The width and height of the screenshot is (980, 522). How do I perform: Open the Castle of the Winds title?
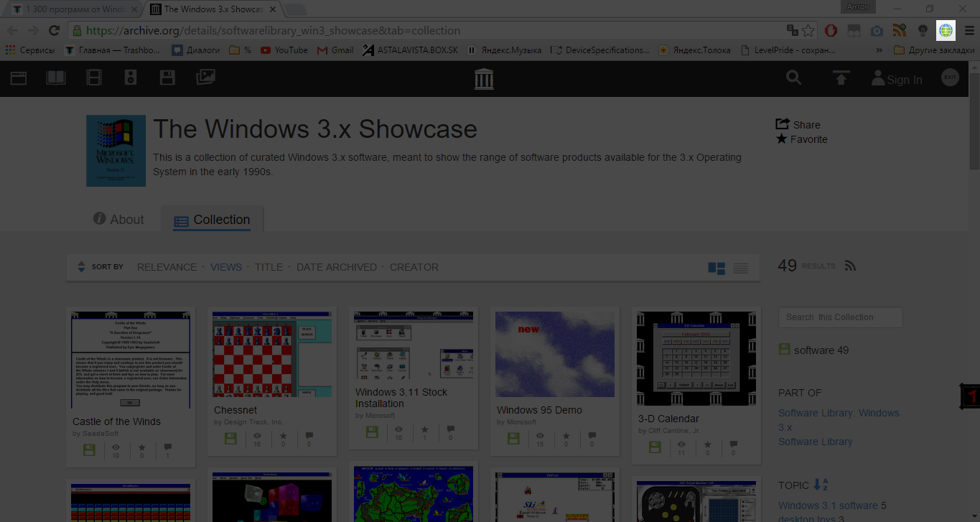point(116,421)
